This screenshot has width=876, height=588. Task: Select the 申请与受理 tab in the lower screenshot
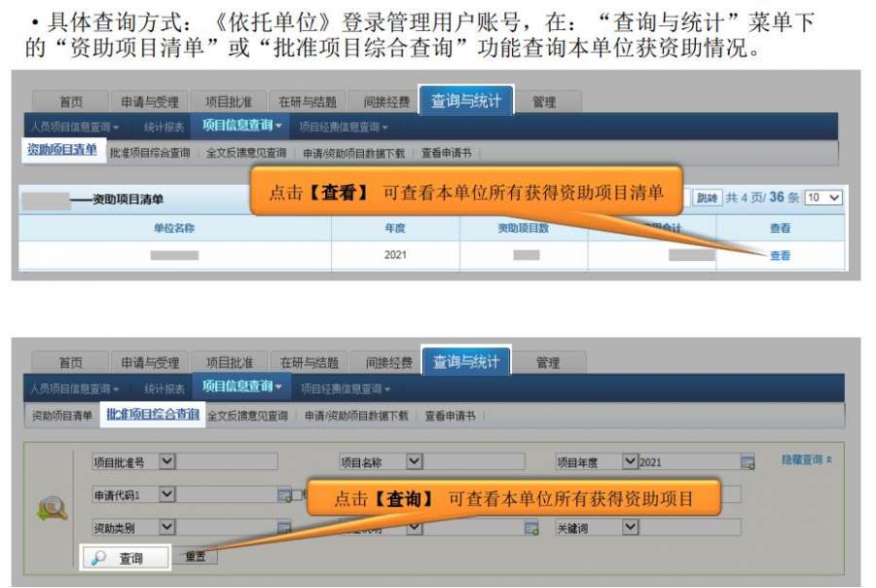point(150,363)
